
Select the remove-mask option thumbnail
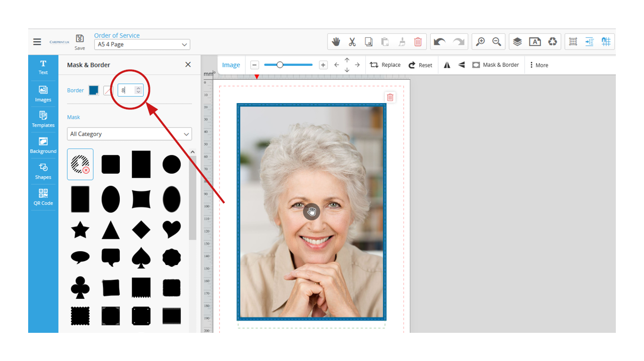click(80, 164)
